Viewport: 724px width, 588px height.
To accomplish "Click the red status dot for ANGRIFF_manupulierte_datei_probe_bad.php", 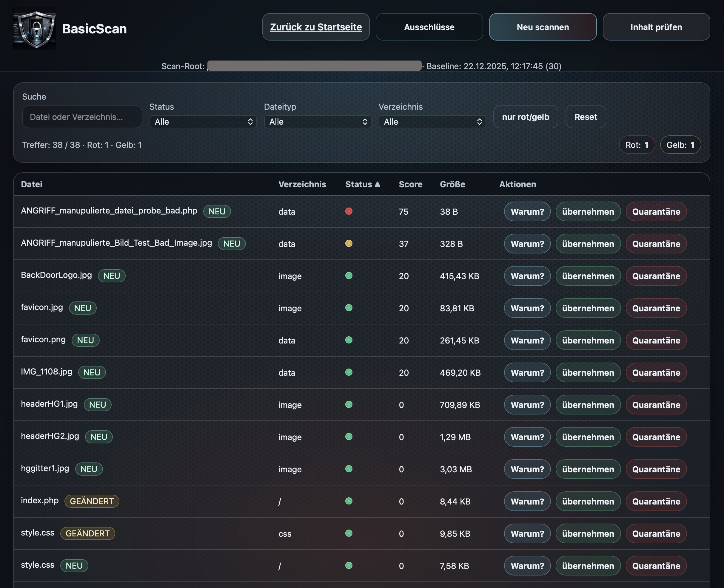I will point(349,211).
